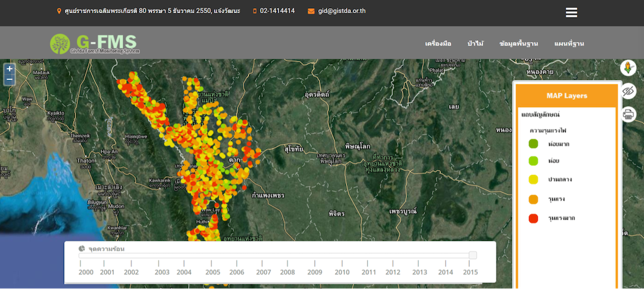Image resolution: width=644 pixels, height=290 pixels.
Task: Expand the แผนที่ฐาน menu
Action: pos(569,43)
